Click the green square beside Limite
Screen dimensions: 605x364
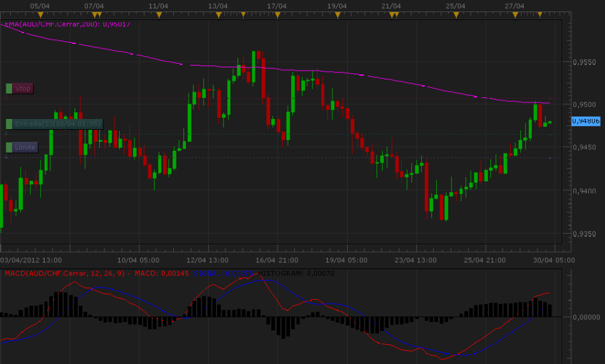point(9,147)
